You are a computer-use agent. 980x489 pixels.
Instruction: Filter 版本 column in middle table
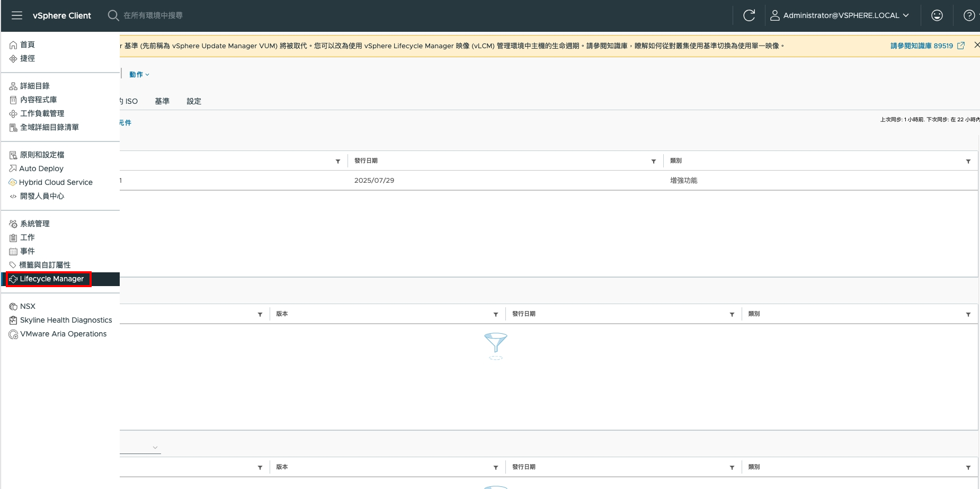496,314
